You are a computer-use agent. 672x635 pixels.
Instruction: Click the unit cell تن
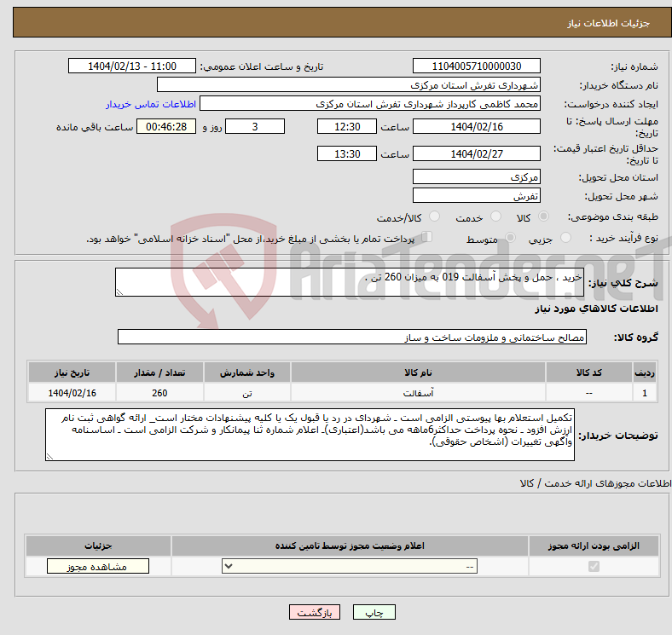pyautogui.click(x=247, y=392)
